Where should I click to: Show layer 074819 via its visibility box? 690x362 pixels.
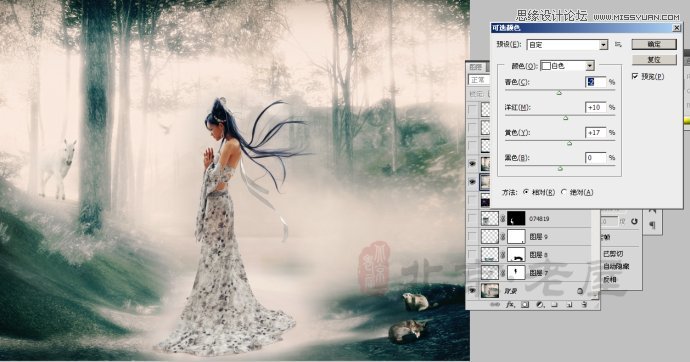pos(472,218)
